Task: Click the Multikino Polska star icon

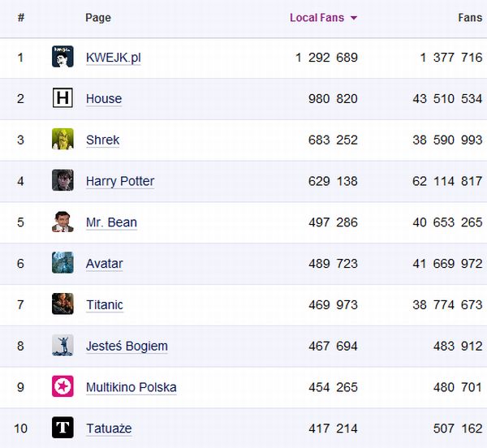Action: tap(62, 386)
